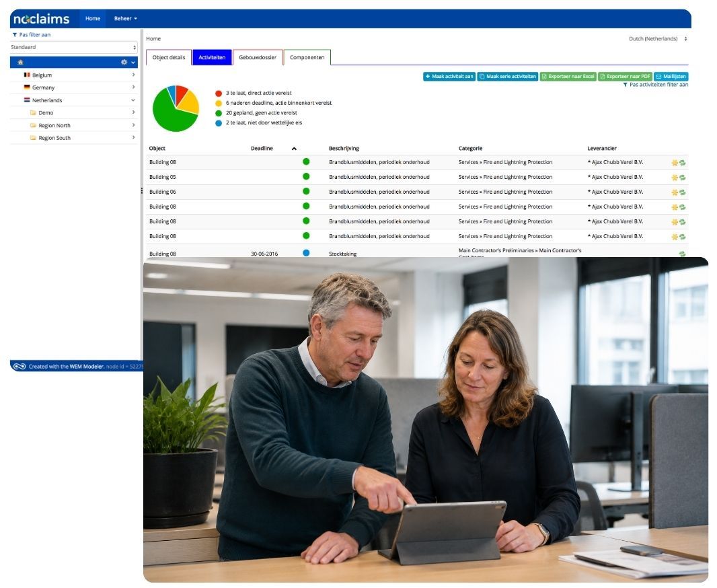Viewport: 717px width, 588px height.
Task: Toggle the Deadline column sort arrow
Action: point(294,149)
